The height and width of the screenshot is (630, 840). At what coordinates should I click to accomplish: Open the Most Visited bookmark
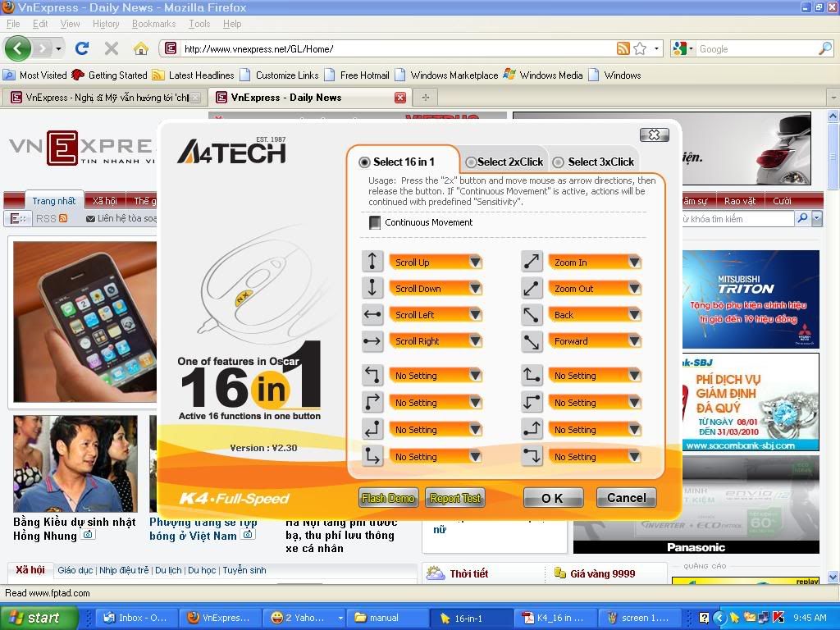[35, 75]
